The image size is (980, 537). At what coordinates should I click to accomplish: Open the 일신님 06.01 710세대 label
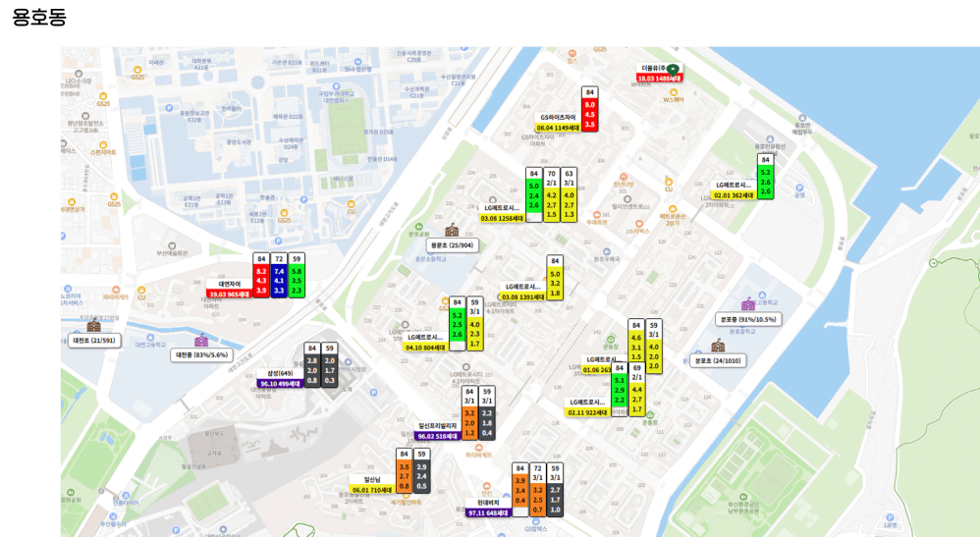[372, 485]
